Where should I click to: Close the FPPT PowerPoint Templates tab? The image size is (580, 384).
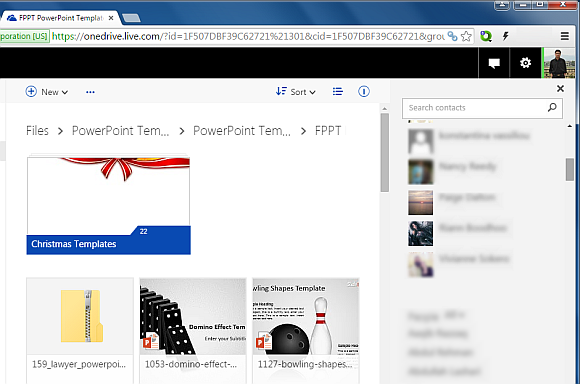click(x=111, y=18)
